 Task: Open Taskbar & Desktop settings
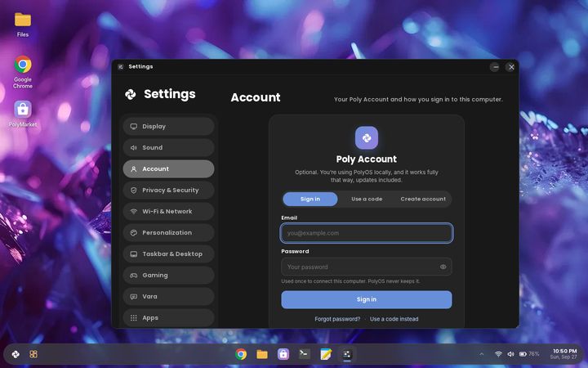point(168,254)
